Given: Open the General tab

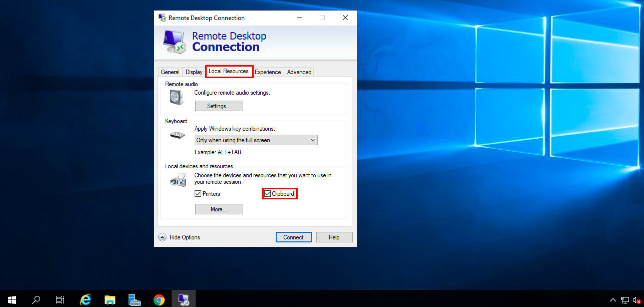Looking at the screenshot, I should pyautogui.click(x=170, y=72).
